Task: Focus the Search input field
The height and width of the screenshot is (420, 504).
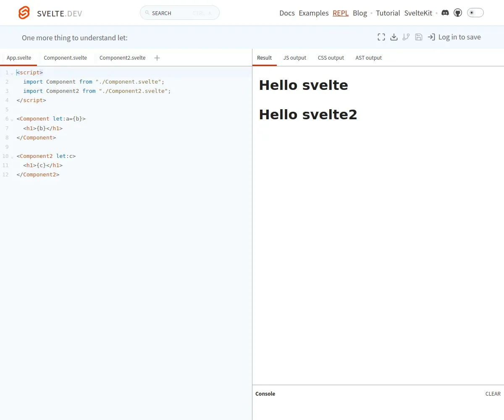Action: click(x=180, y=13)
